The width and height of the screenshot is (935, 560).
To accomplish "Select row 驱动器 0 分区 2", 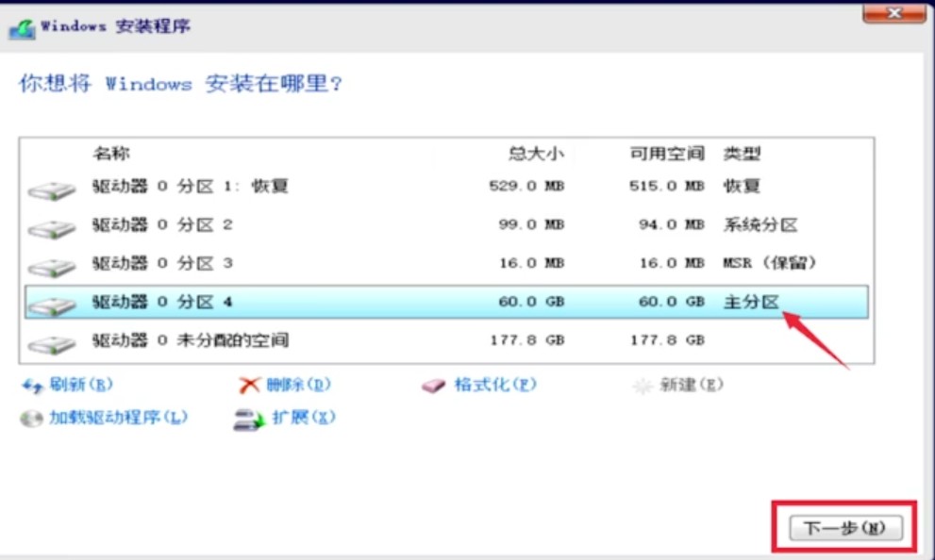I will tap(446, 225).
